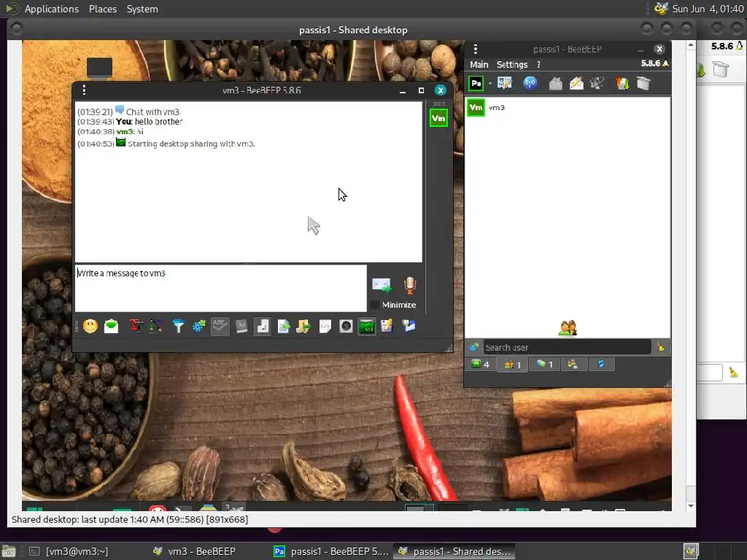Toggle the green desktop sharing icon

pyautogui.click(x=367, y=326)
